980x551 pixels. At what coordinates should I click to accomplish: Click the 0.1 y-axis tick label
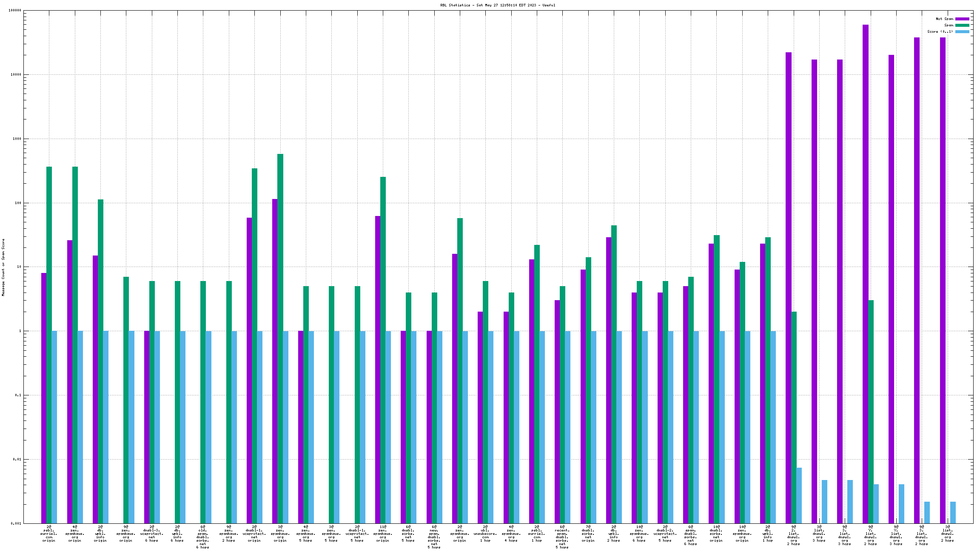tap(18, 395)
